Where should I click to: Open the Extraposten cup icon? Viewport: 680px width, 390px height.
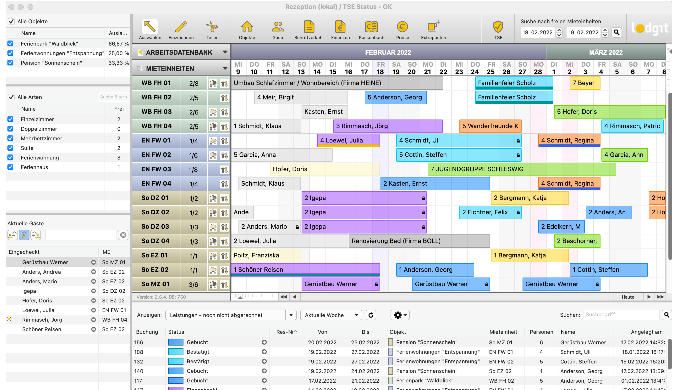point(433,27)
